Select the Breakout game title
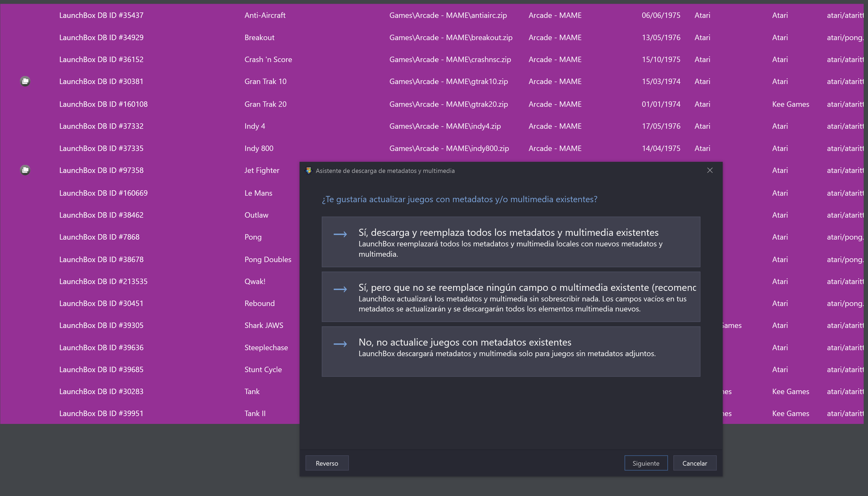This screenshot has width=868, height=496. pyautogui.click(x=259, y=37)
